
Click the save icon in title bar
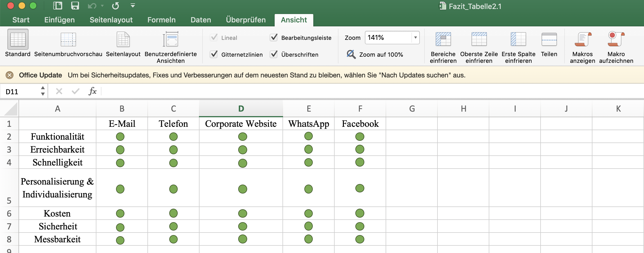point(75,6)
